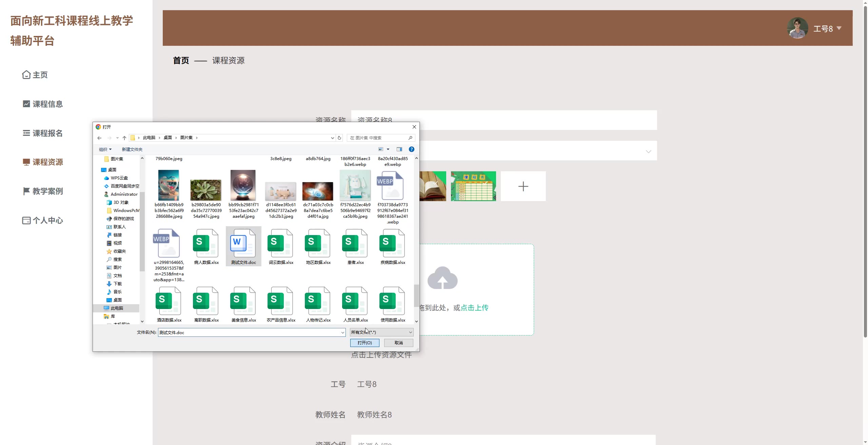Expand the 工号8 user menu arrow
This screenshot has height=445, width=868.
pos(839,28)
